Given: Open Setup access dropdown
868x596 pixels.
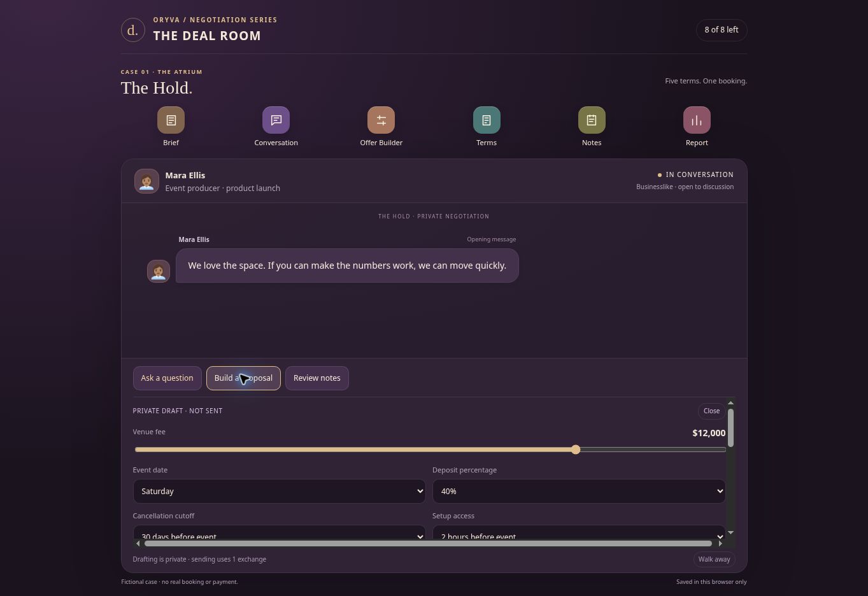Looking at the screenshot, I should point(579,534).
